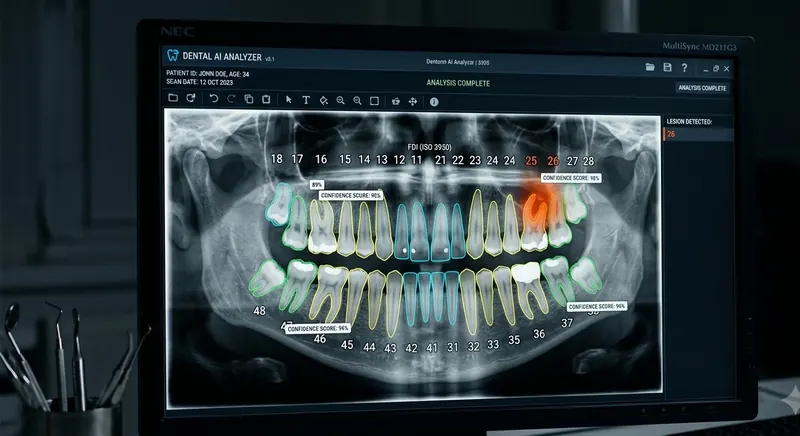The height and width of the screenshot is (436, 800).
Task: Restore the Dental AI Analyzer window size
Action: click(x=716, y=69)
